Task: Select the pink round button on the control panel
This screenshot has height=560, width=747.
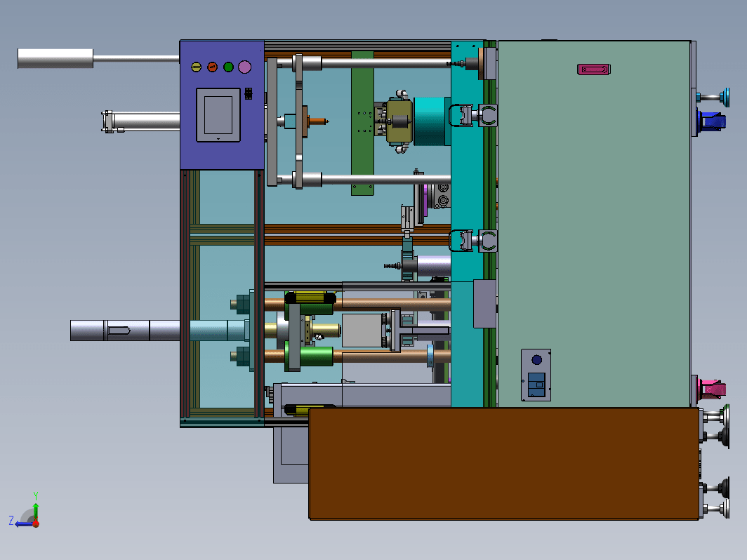Action: 245,67
